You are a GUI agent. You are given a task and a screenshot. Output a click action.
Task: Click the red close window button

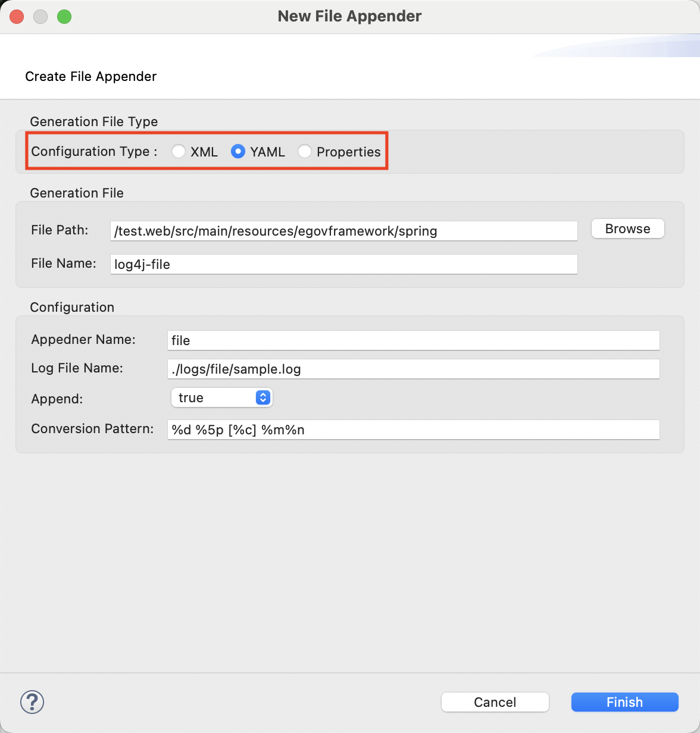[x=17, y=17]
